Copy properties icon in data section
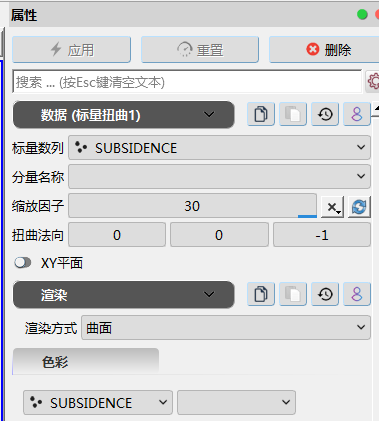This screenshot has height=421, width=379. coord(261,114)
